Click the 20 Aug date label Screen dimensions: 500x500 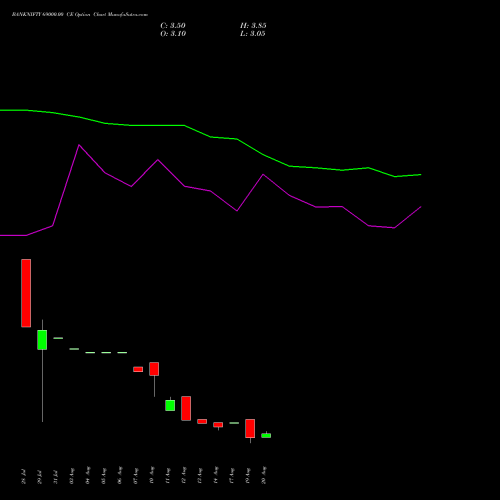point(264,476)
